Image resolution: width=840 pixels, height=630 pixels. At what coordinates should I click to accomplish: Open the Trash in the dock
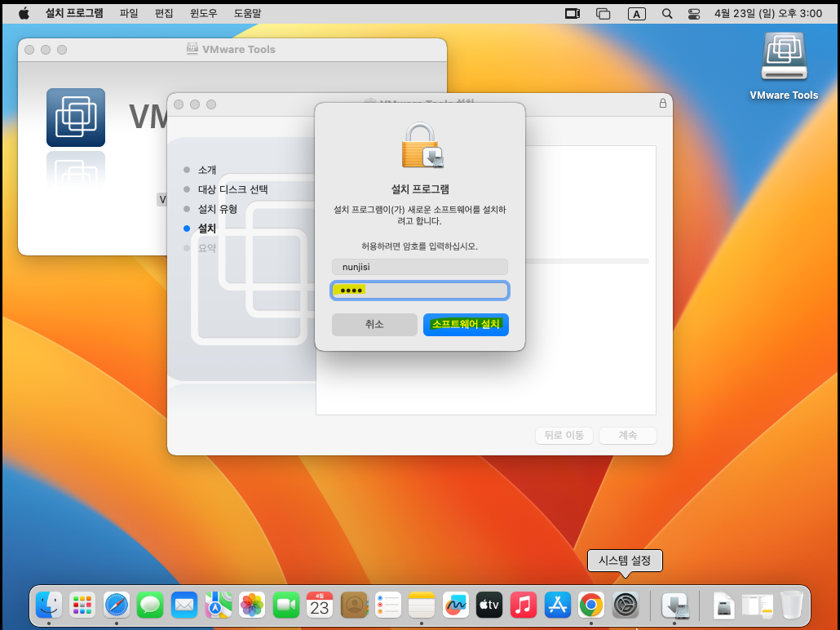coord(792,606)
